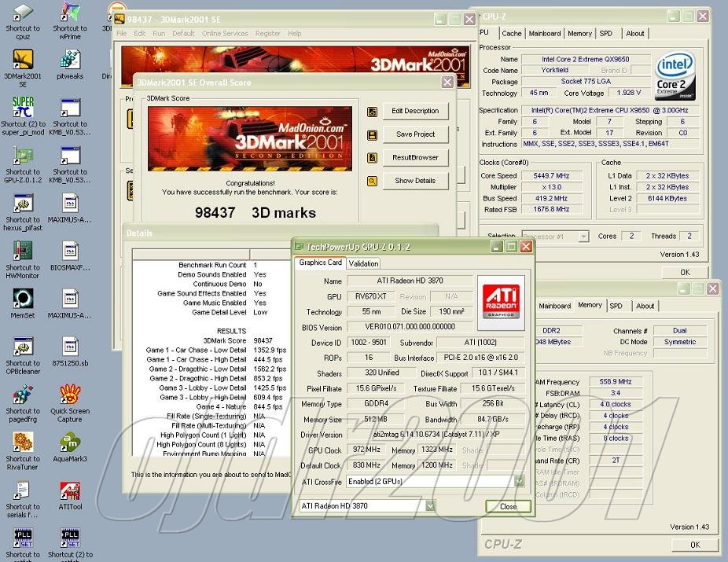Viewport: 728px width, 562px height.
Task: Expand the Processor selection dropdown in CPU-Z
Action: point(583,237)
